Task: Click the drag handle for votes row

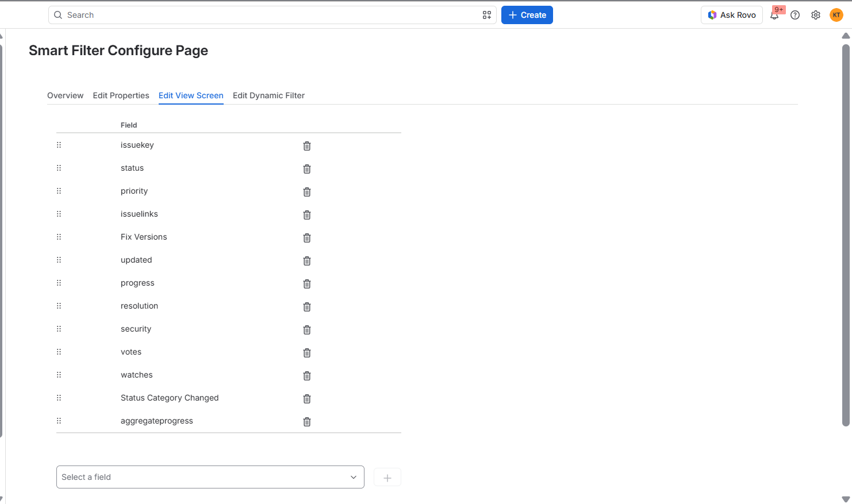Action: [x=59, y=352]
